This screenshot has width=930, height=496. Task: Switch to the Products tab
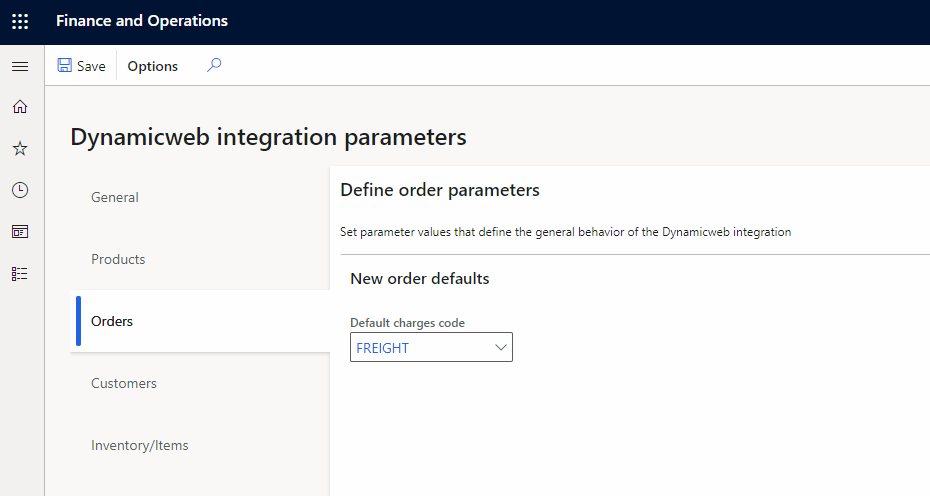118,259
